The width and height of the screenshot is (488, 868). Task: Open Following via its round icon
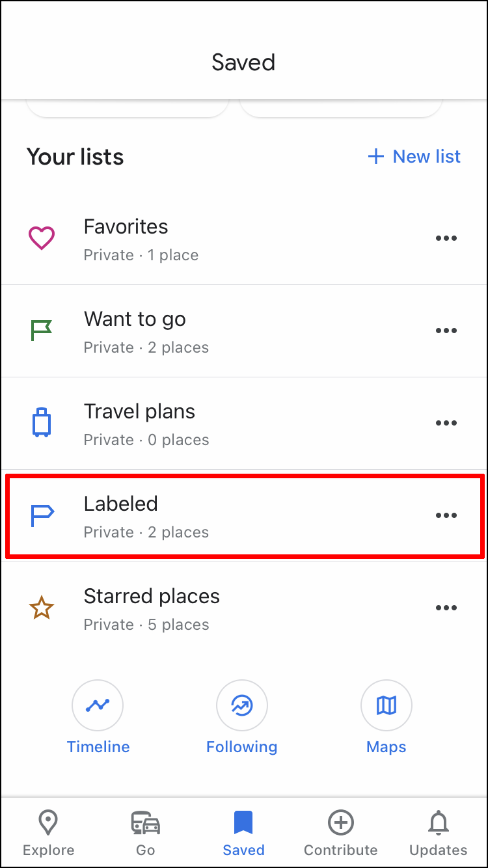pyautogui.click(x=242, y=705)
